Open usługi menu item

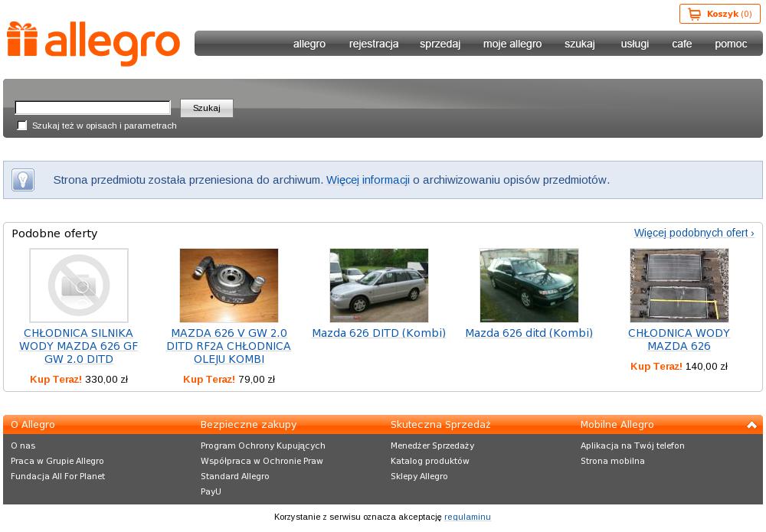(x=634, y=44)
